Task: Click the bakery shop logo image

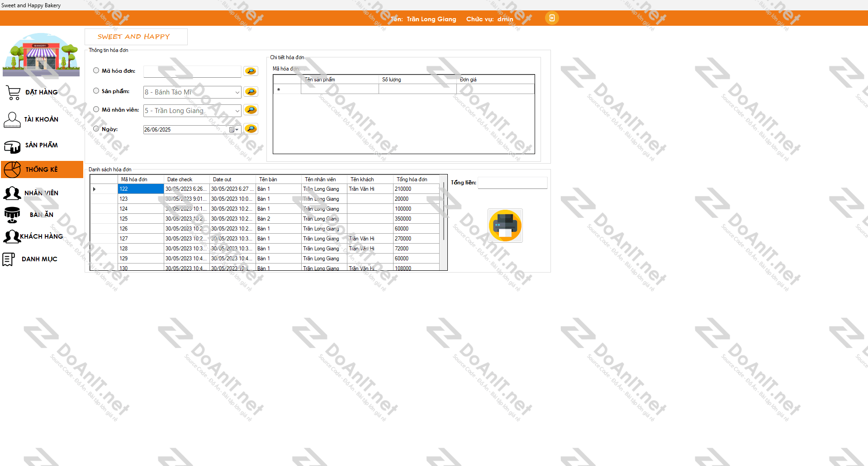Action: click(x=41, y=54)
